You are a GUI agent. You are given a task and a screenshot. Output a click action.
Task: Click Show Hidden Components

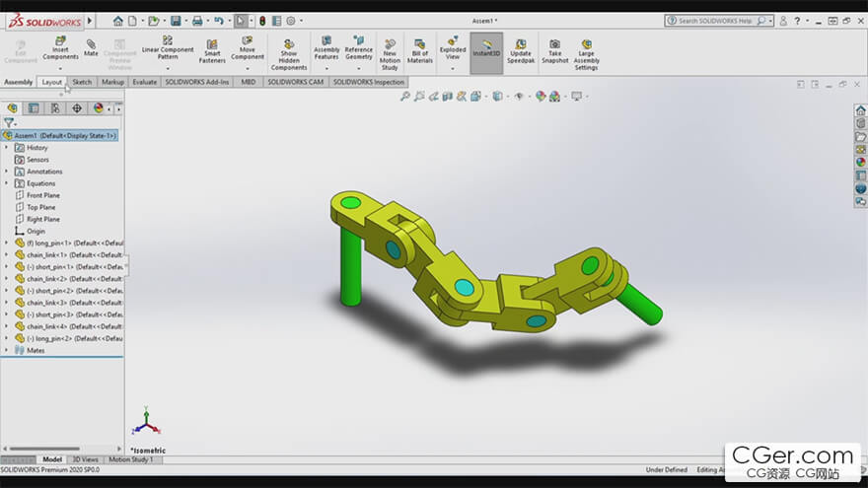289,55
